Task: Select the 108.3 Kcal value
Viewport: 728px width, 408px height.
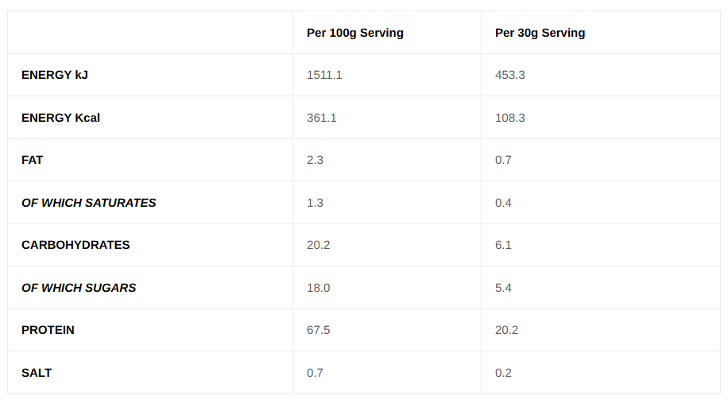Action: pos(510,118)
